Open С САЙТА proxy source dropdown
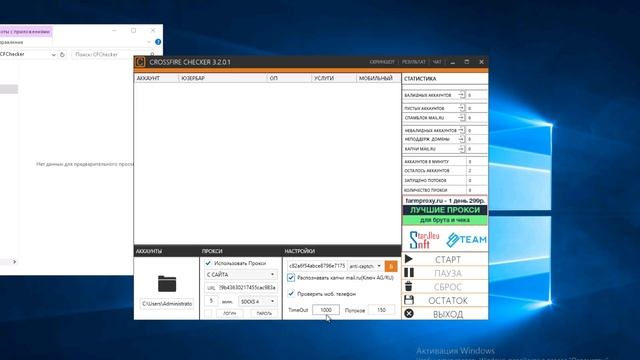The width and height of the screenshot is (640, 360). pyautogui.click(x=241, y=275)
